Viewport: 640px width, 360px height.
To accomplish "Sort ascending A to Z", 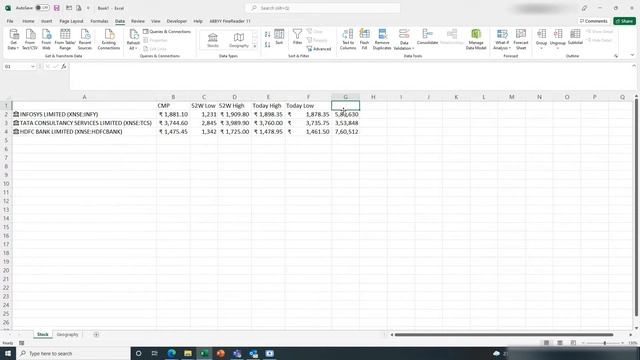I will point(267,35).
